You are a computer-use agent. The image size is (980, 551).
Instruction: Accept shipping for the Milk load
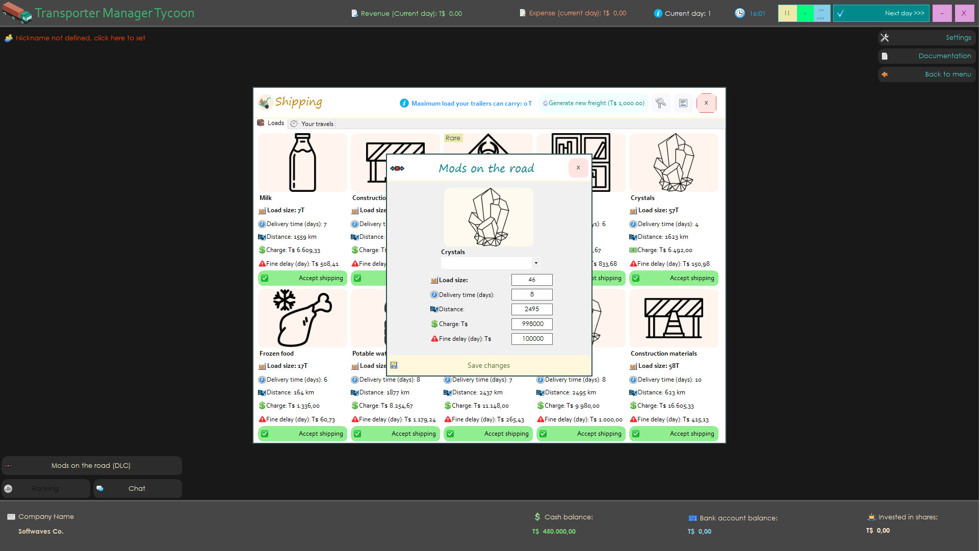[302, 278]
